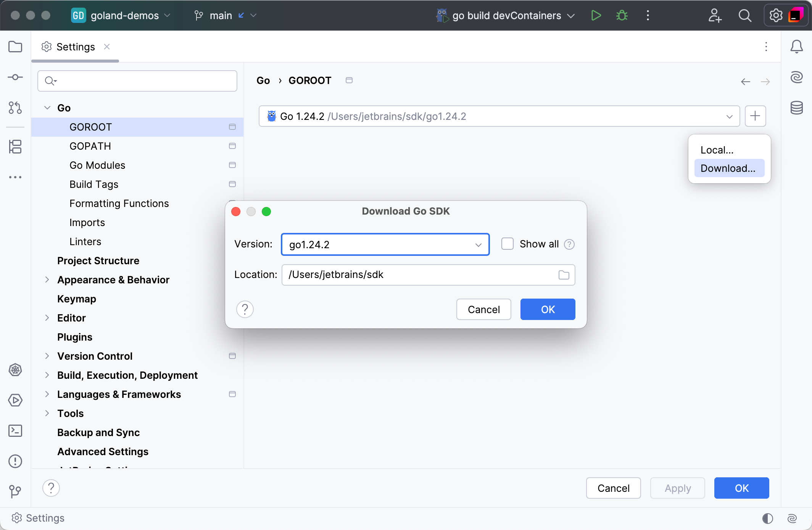812x530 pixels.
Task: Select Download... from the SDK menu
Action: click(728, 168)
